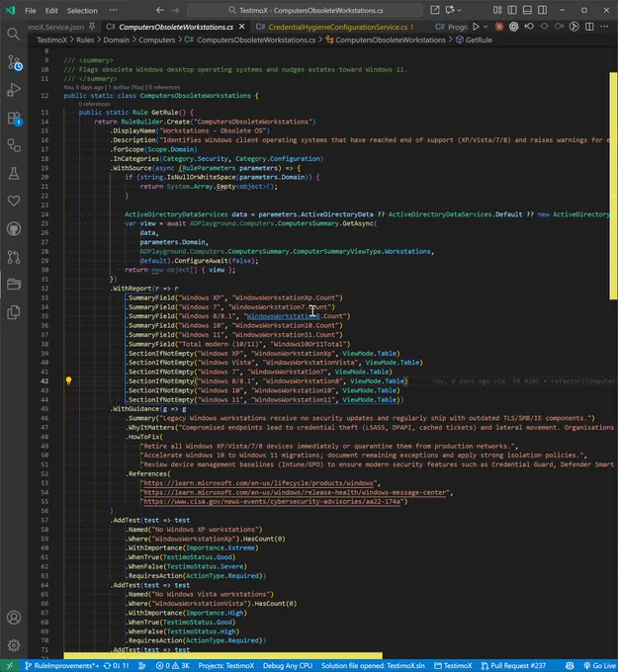The image size is (618, 672).
Task: Open the lifecycle/products/windows URL link
Action: 259,483
